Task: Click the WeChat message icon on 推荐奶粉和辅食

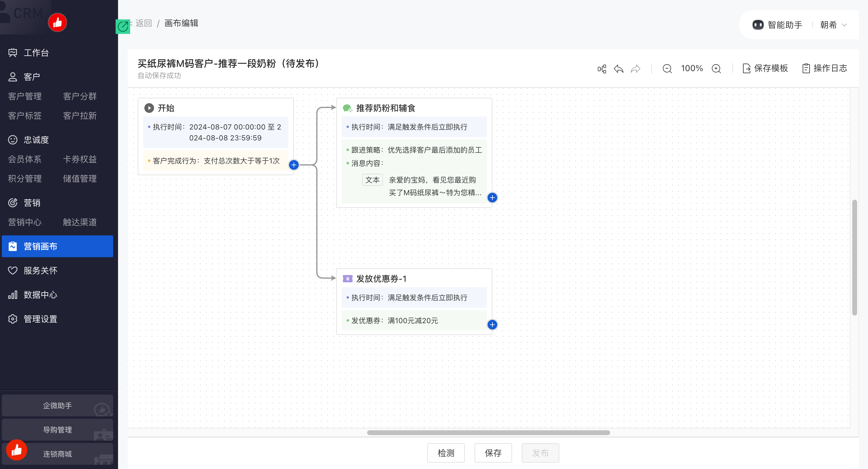Action: click(x=347, y=108)
